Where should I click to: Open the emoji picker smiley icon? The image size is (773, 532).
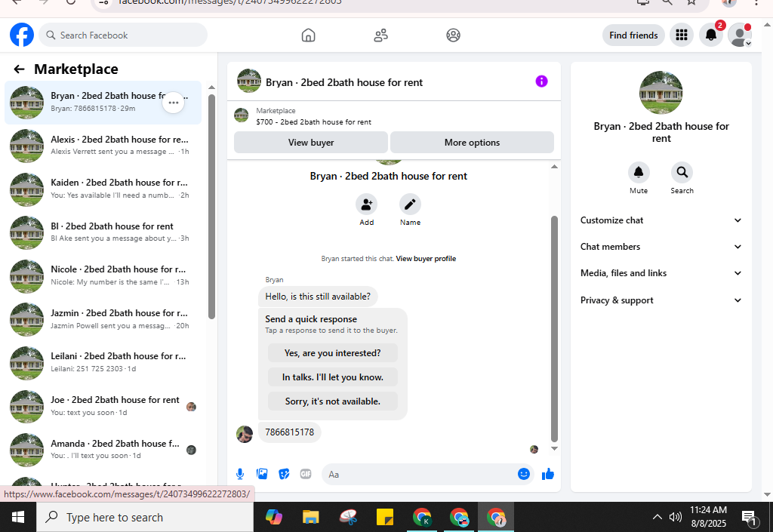(x=524, y=474)
